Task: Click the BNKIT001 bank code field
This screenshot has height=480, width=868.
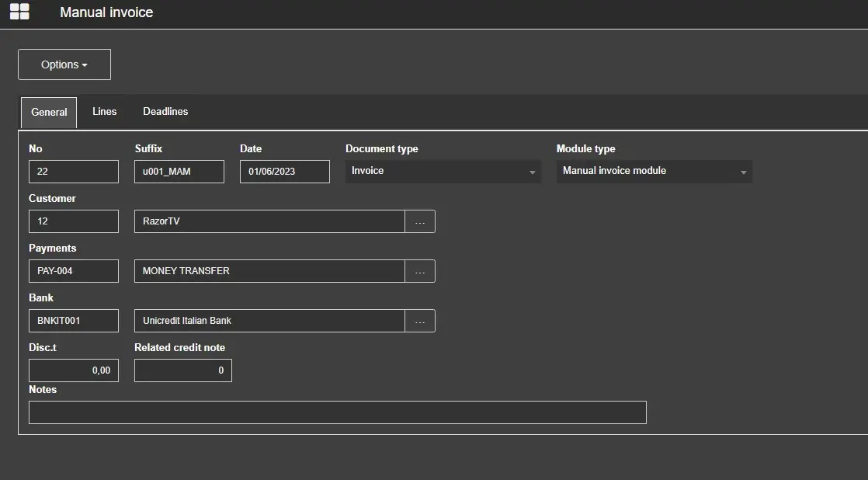Action: tap(74, 321)
